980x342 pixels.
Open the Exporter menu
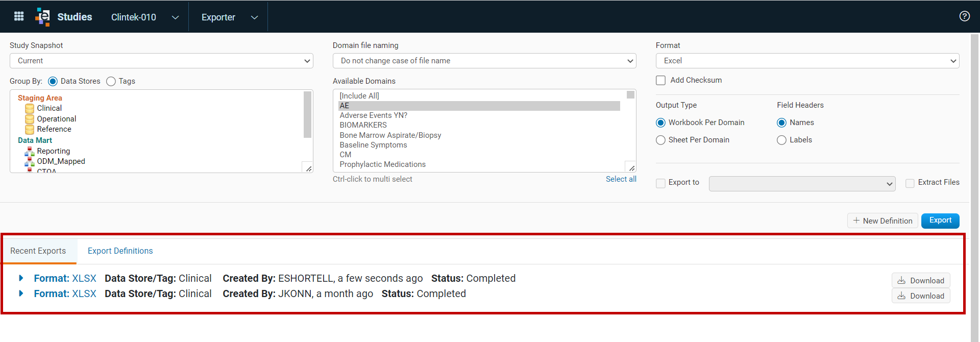tap(229, 17)
